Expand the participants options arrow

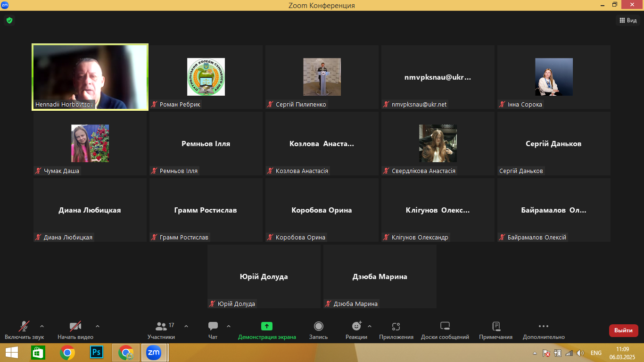click(186, 326)
